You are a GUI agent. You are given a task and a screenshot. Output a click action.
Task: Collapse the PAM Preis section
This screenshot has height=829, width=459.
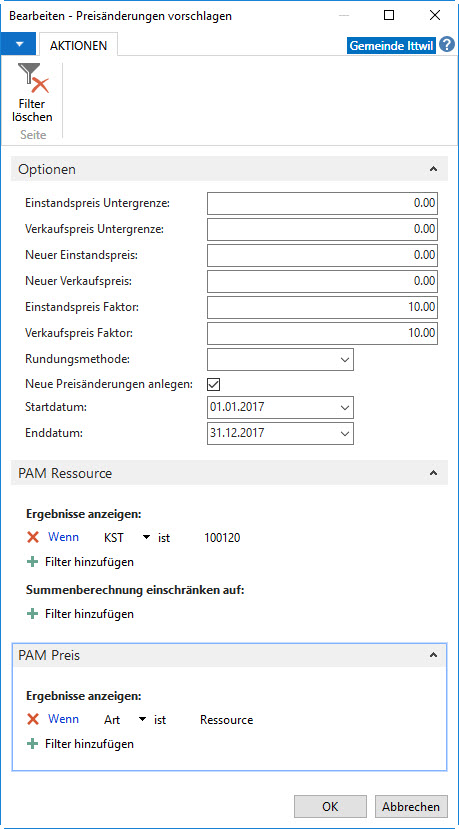coord(433,655)
